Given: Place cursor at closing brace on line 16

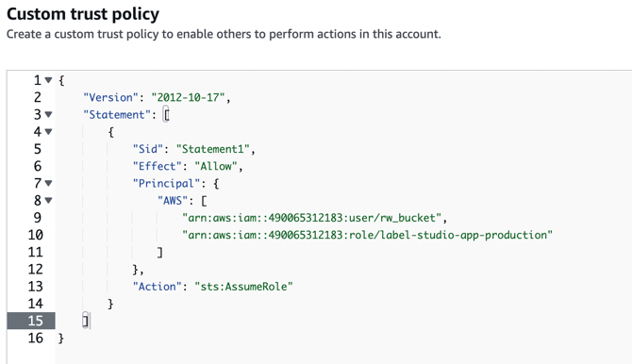Looking at the screenshot, I should pyautogui.click(x=61, y=339).
